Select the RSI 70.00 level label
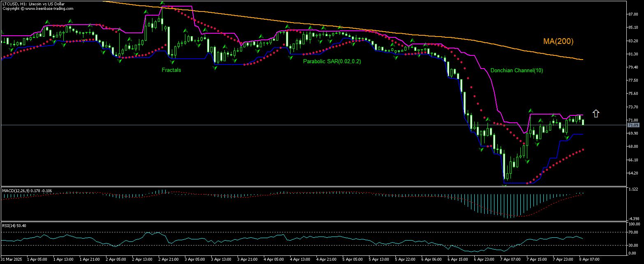This screenshot has width=644, height=264. click(x=633, y=232)
